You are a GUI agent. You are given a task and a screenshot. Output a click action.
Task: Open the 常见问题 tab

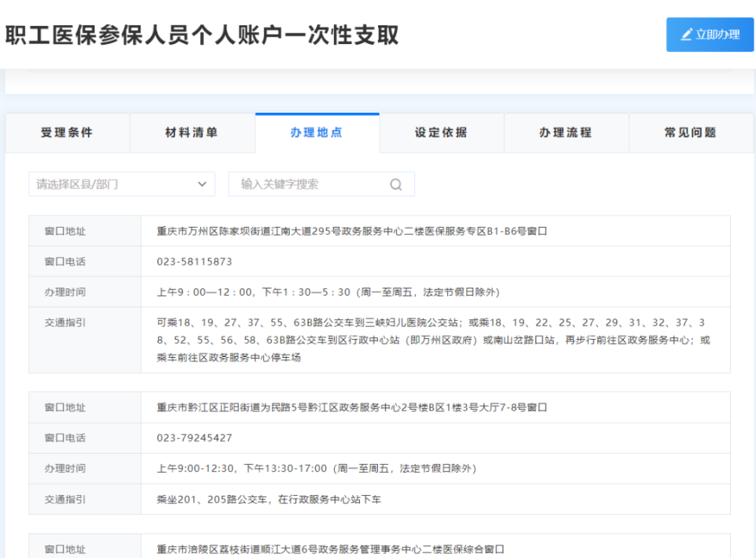click(x=691, y=132)
